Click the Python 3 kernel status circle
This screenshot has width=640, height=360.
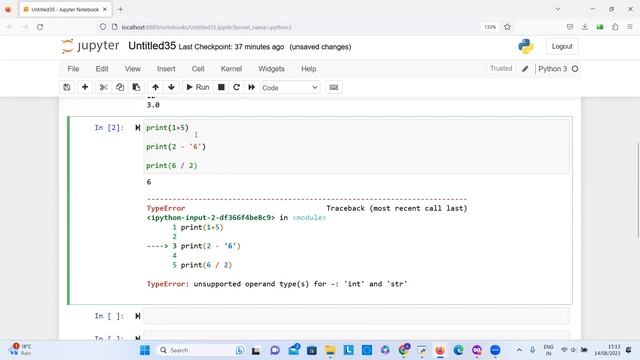575,69
